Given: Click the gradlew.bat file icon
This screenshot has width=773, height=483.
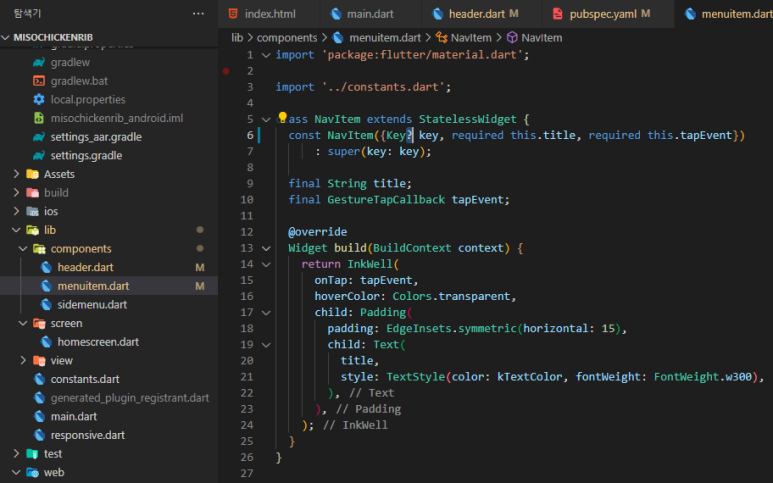Looking at the screenshot, I should [39, 81].
